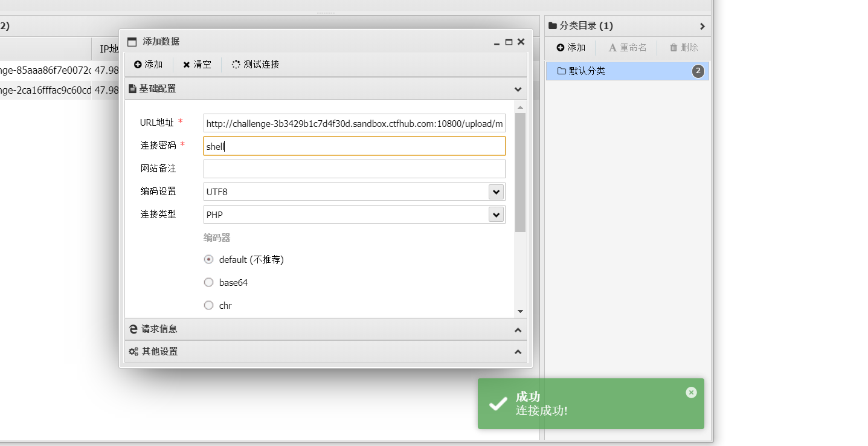
Task: Collapse the 基础配置 section
Action: (518, 89)
